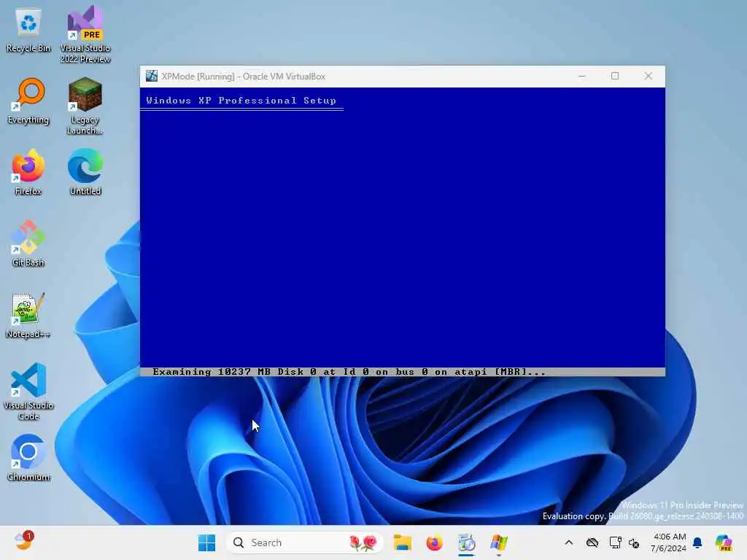This screenshot has width=747, height=560.
Task: Select the Chromium desktop shortcut
Action: [28, 458]
